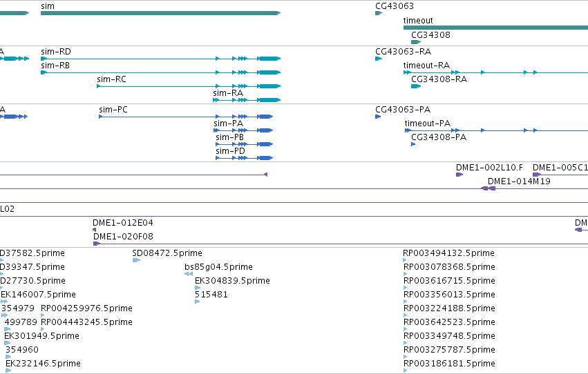588x374 pixels.
Task: Click the DME1-014M19 clone marker
Action: click(489, 188)
